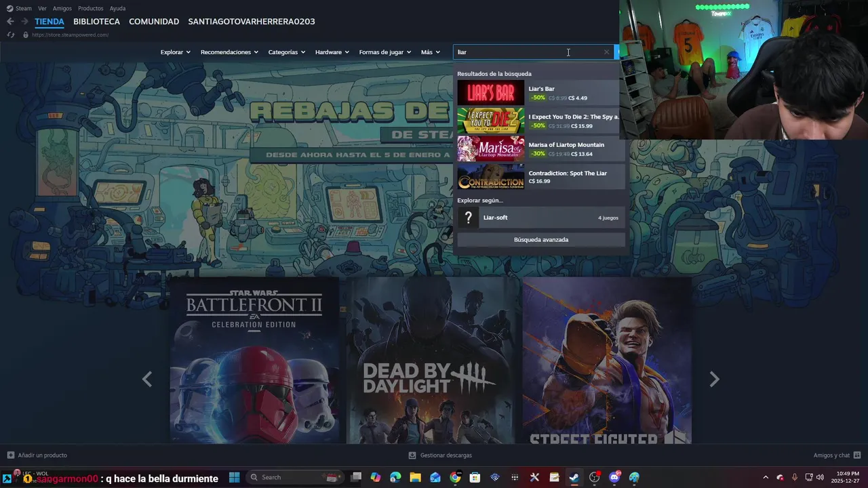Expand the Más dropdown
Image resolution: width=868 pixels, height=488 pixels.
coord(431,52)
